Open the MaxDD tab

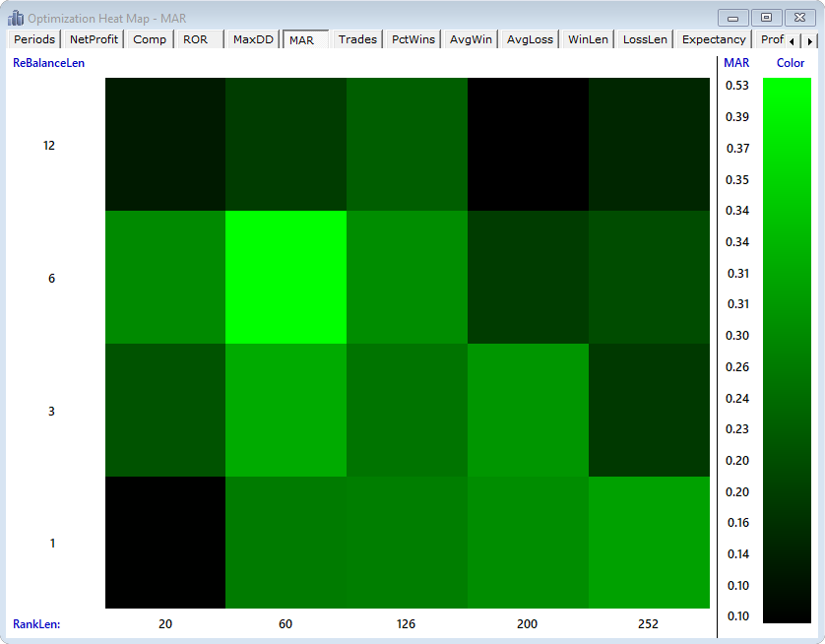tap(253, 39)
